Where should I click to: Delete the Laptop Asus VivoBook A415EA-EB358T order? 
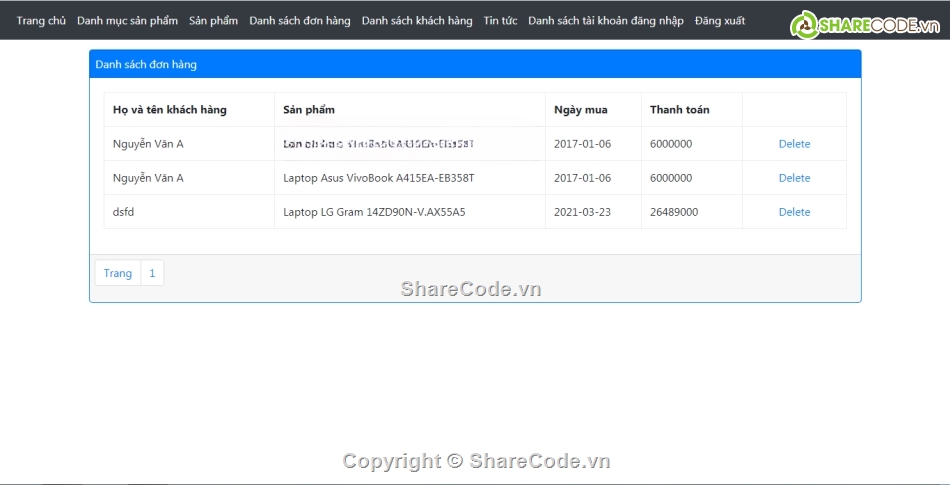click(794, 178)
